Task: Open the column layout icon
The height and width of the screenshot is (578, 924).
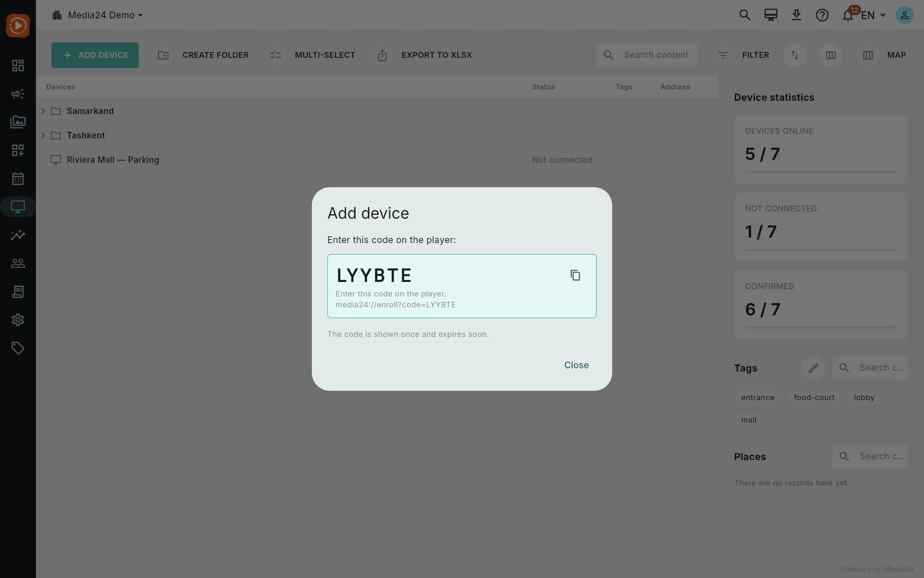Action: point(830,55)
